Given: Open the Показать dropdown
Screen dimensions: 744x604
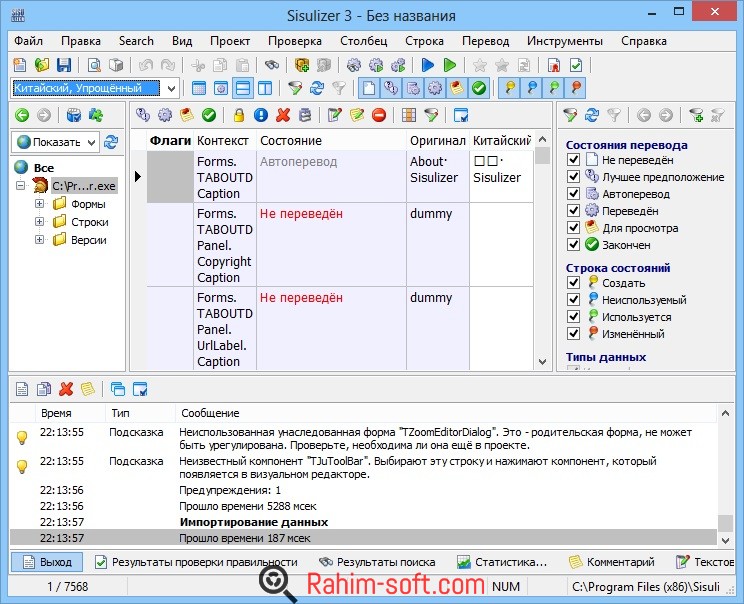Looking at the screenshot, I should pyautogui.click(x=92, y=142).
